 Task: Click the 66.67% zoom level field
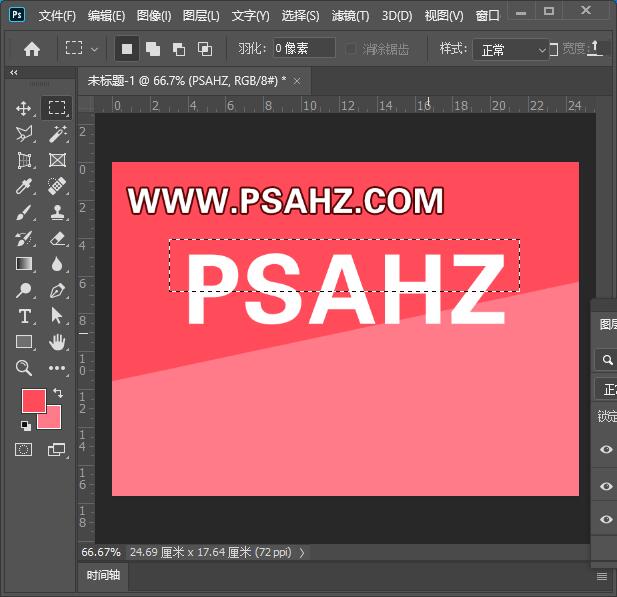(101, 552)
